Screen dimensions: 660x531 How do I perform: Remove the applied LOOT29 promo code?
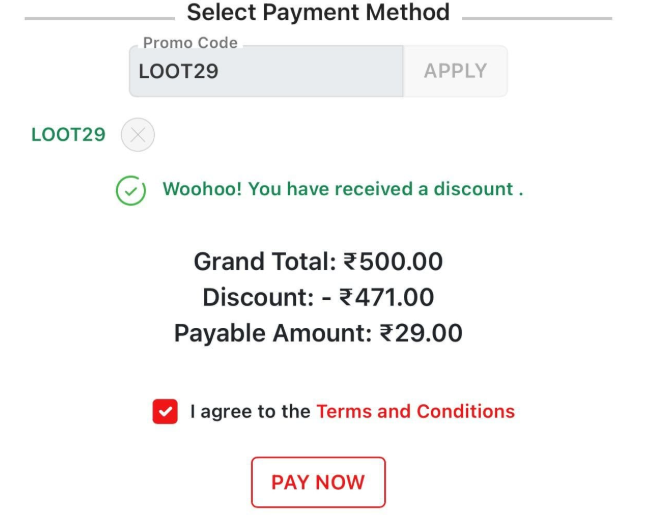tap(138, 135)
